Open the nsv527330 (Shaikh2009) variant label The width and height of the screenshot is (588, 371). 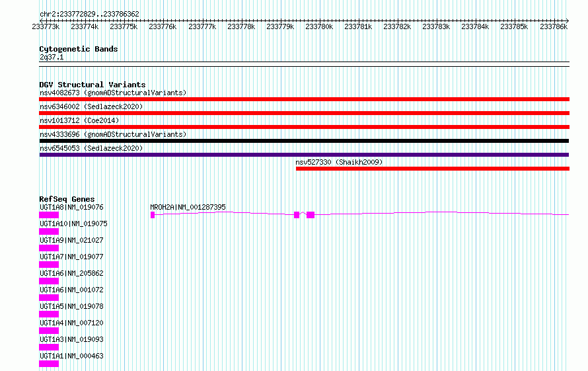(339, 162)
